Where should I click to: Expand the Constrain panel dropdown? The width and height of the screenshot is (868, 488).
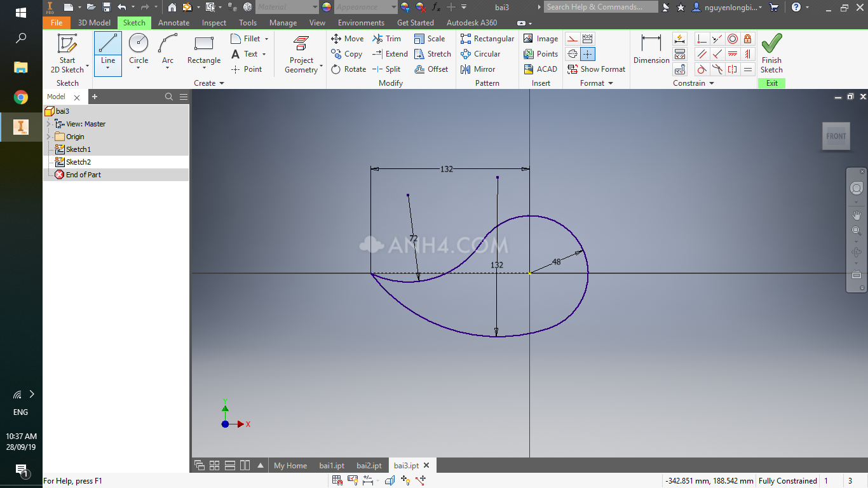point(712,83)
